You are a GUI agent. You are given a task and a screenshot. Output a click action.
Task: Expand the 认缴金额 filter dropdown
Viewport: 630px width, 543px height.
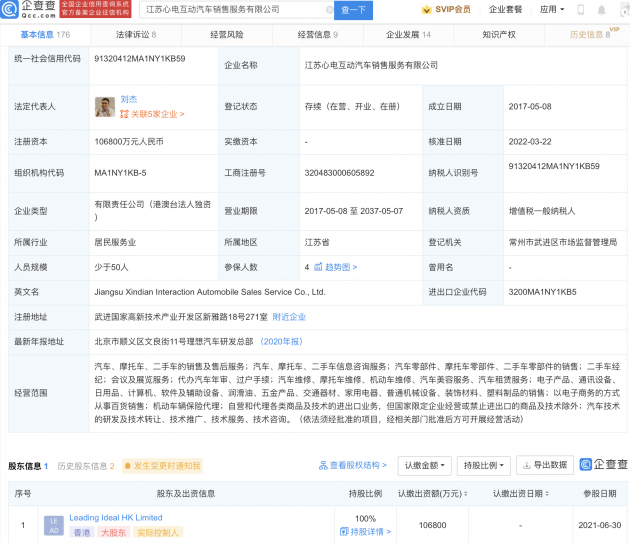pyautogui.click(x=425, y=465)
